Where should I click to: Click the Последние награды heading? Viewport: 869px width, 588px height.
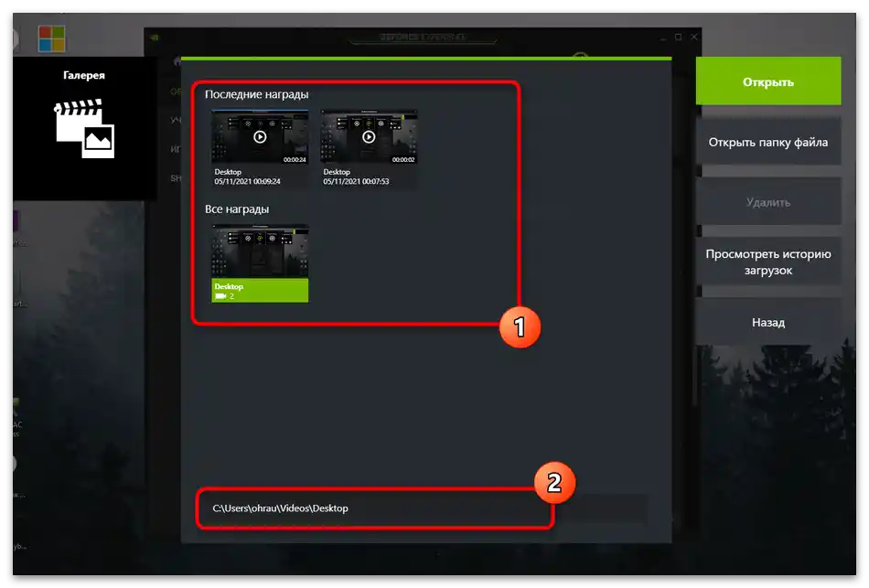coord(257,94)
